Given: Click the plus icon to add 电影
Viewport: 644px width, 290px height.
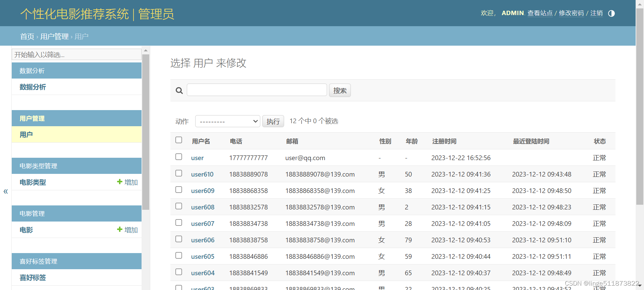Looking at the screenshot, I should (119, 229).
